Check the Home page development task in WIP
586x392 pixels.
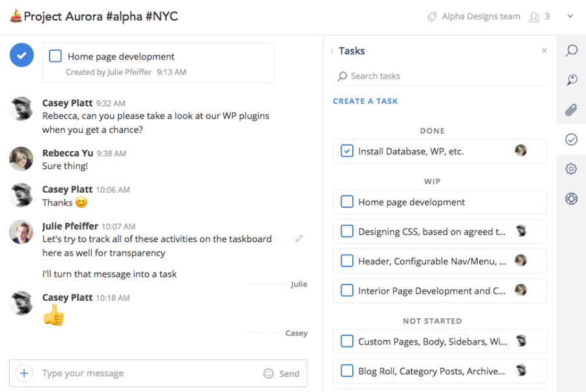pyautogui.click(x=347, y=202)
